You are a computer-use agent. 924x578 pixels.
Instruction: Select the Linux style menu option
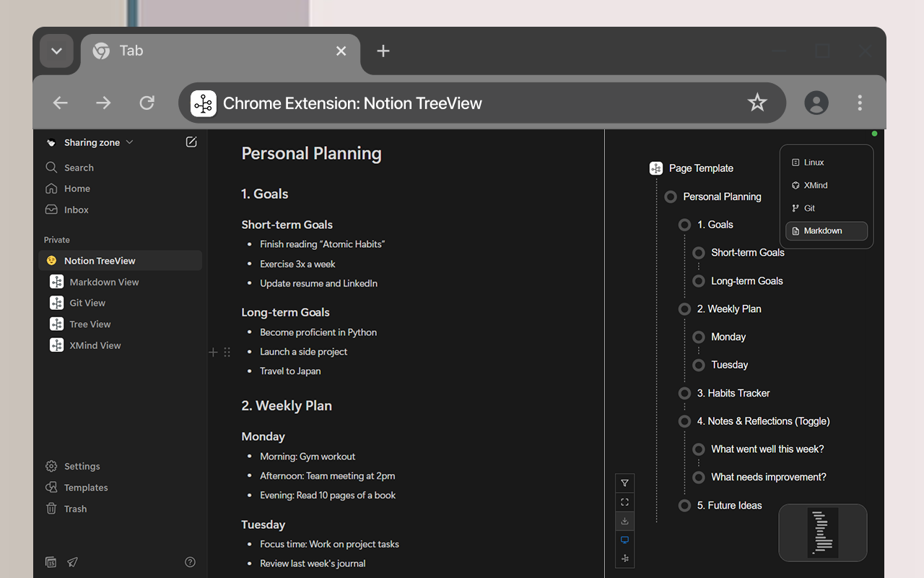click(827, 163)
